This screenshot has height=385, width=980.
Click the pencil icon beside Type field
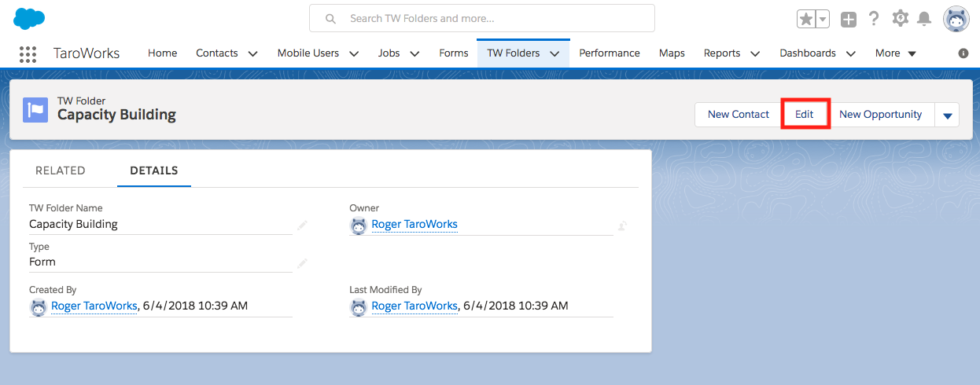303,263
